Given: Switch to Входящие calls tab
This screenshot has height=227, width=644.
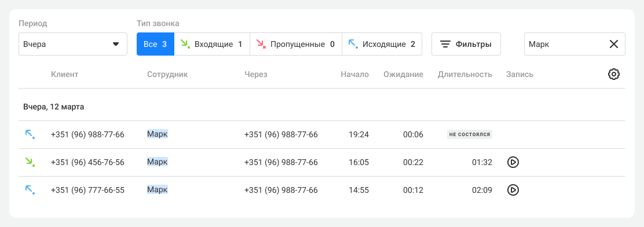Looking at the screenshot, I should [212, 44].
